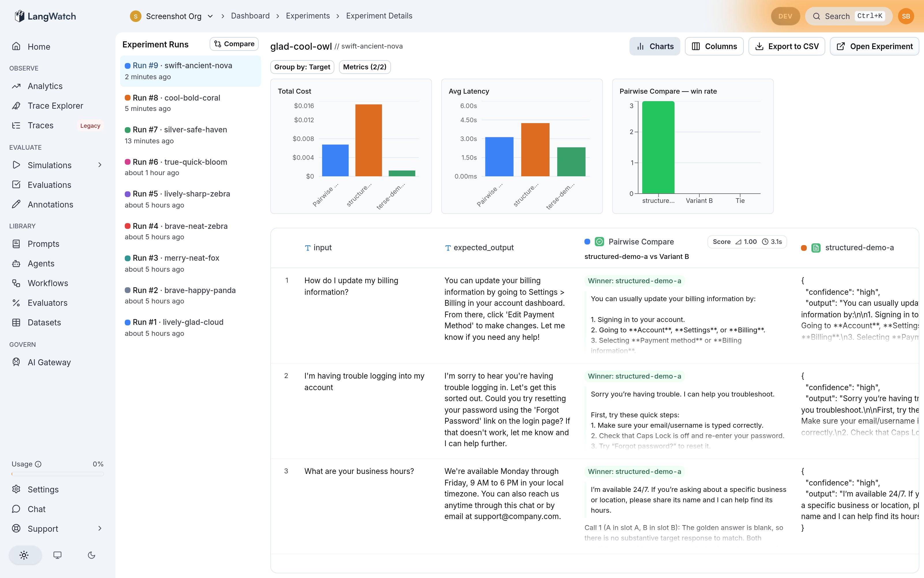Open Chat via its speech bubble icon
924x578 pixels.
point(16,509)
